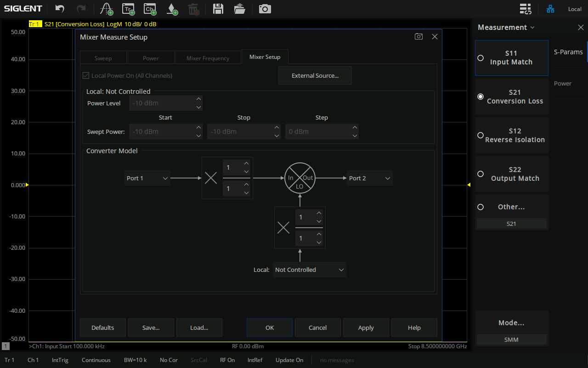The height and width of the screenshot is (368, 588).
Task: Click the add marker icon in the toolbar
Action: (x=172, y=9)
